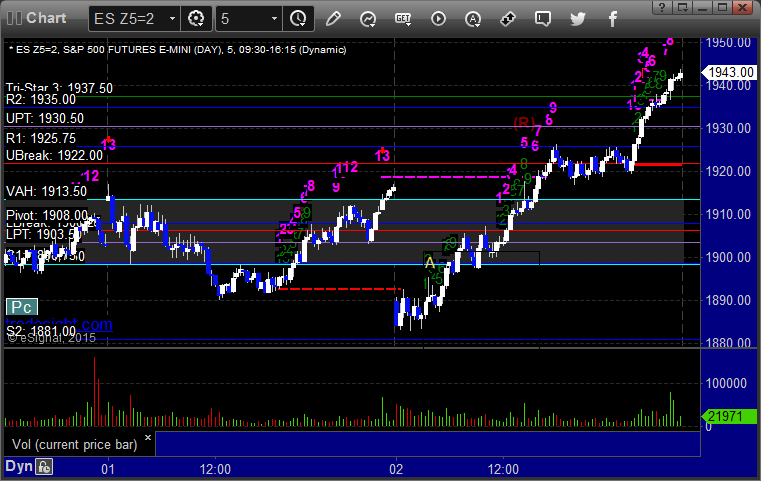Open the studies chart-line icon menu

(x=368, y=19)
